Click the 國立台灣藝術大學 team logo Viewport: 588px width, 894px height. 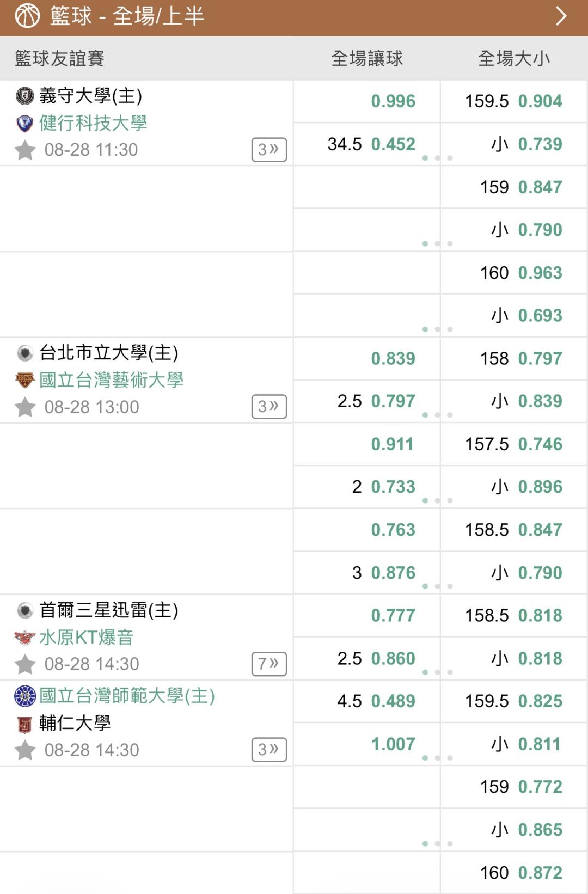point(25,380)
